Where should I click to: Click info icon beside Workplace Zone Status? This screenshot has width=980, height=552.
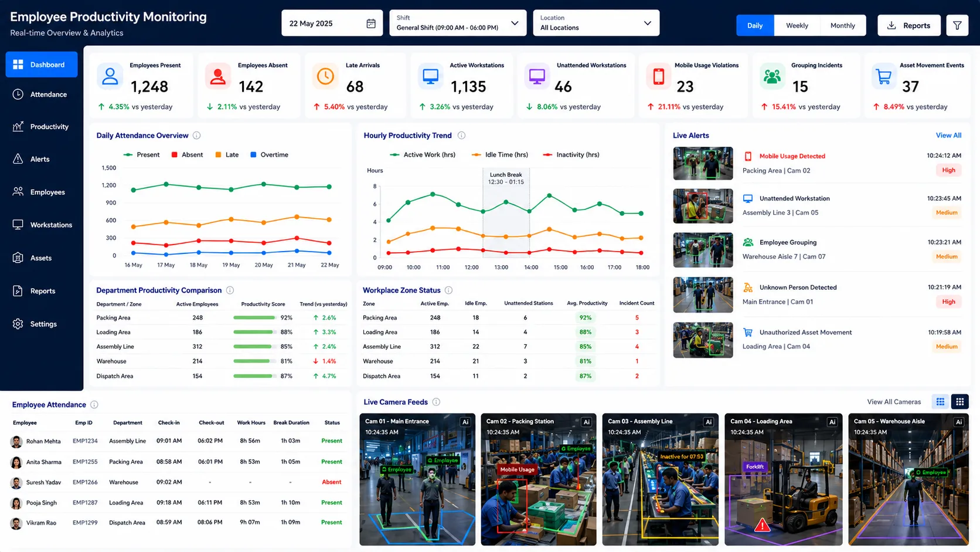coord(449,290)
